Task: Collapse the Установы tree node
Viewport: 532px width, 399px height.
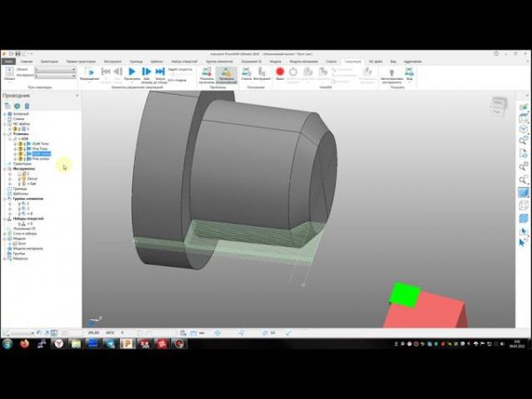Action: (x=4, y=134)
